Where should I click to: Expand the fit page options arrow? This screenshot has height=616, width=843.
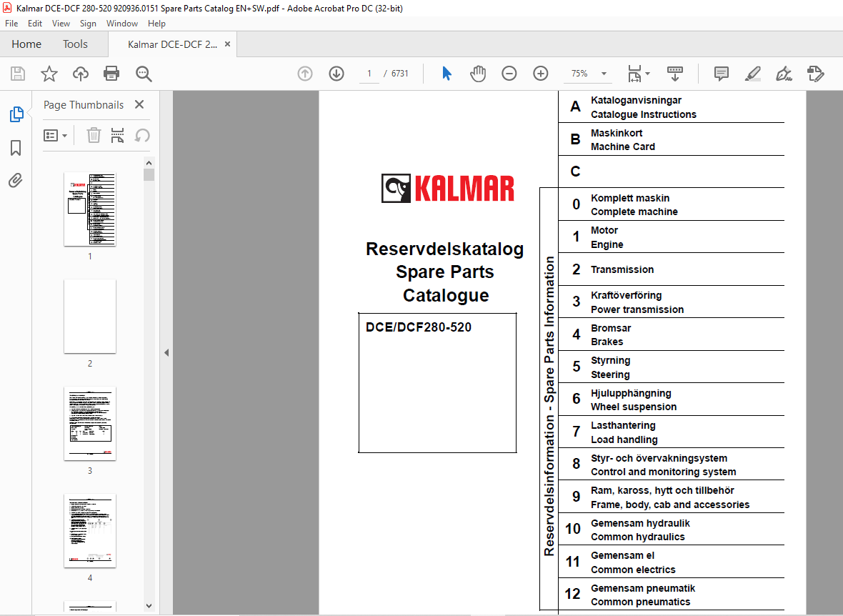coord(647,74)
